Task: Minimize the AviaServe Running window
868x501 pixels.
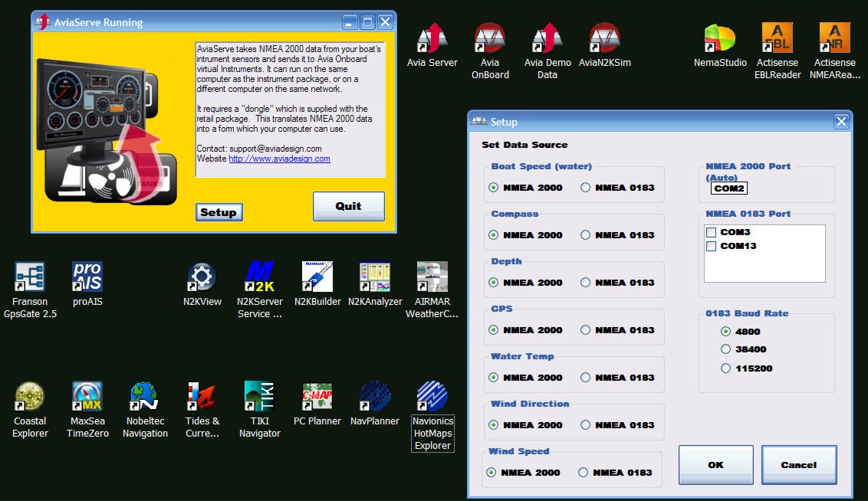Action: (350, 22)
